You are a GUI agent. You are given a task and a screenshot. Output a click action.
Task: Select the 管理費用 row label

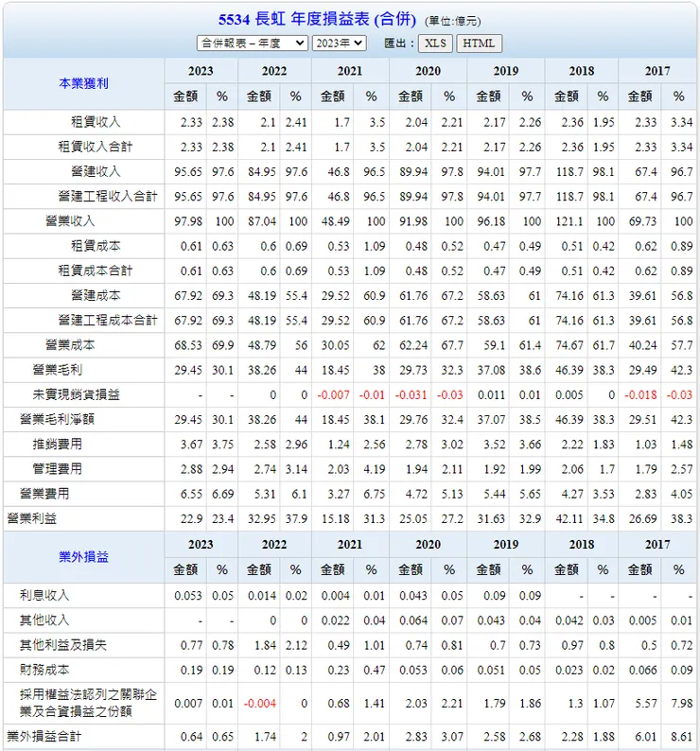pyautogui.click(x=58, y=469)
